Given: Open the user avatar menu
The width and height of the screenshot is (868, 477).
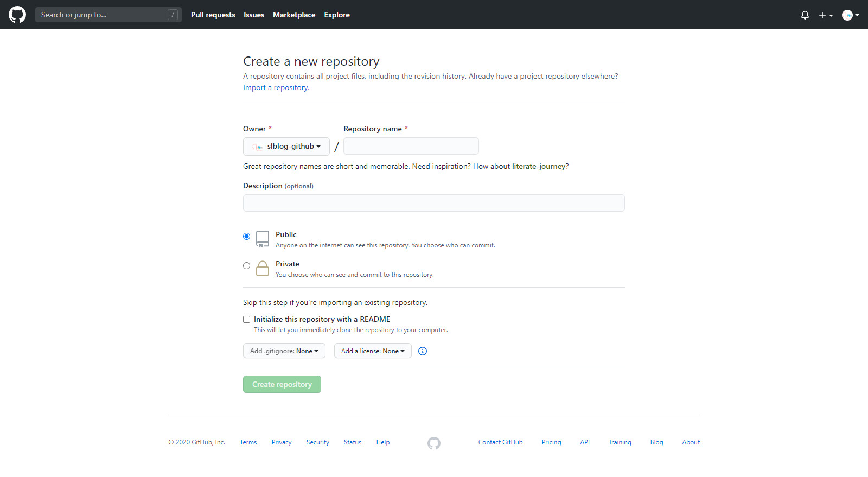Looking at the screenshot, I should (850, 15).
